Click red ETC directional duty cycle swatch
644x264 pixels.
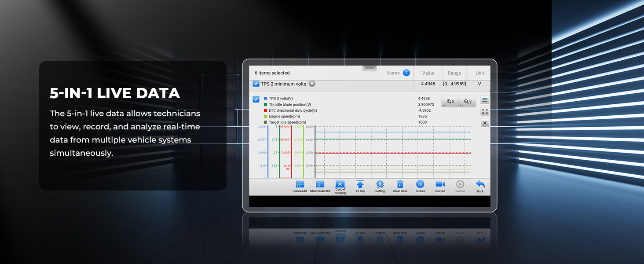265,110
